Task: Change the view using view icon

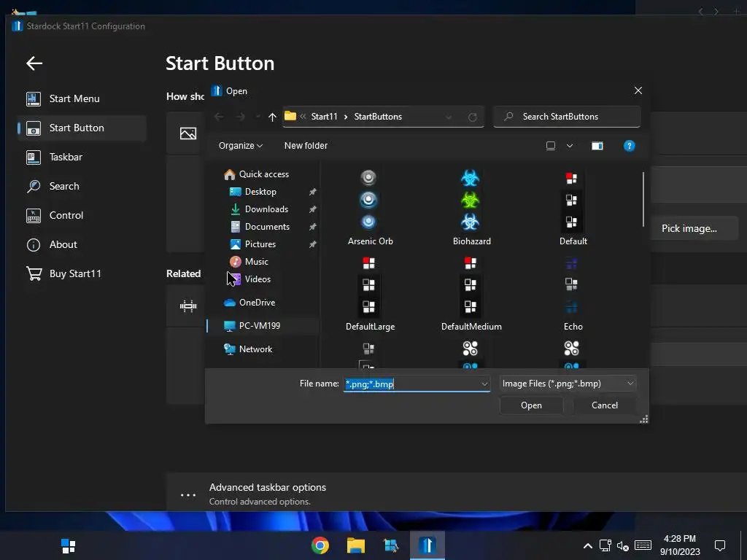Action: click(x=550, y=146)
